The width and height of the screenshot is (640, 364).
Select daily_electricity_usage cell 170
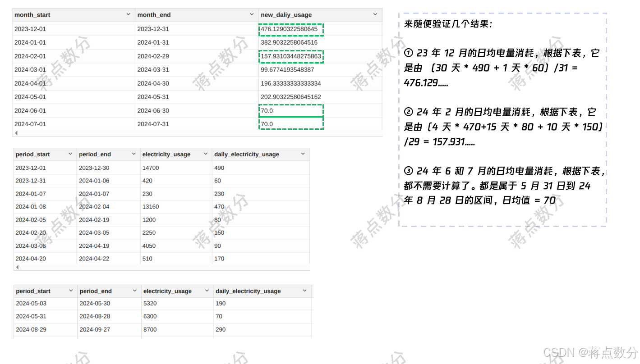(261, 259)
